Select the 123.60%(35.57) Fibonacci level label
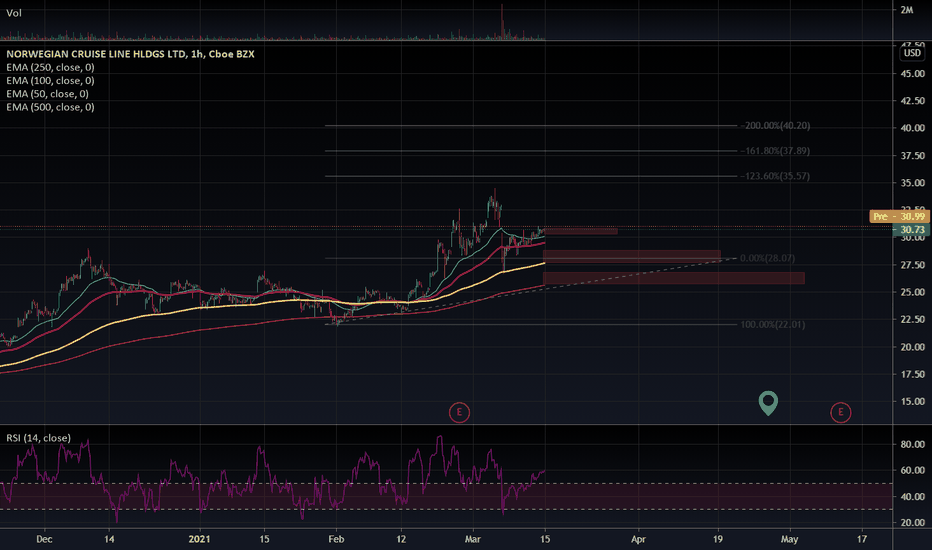The height and width of the screenshot is (550, 932). pyautogui.click(x=775, y=176)
